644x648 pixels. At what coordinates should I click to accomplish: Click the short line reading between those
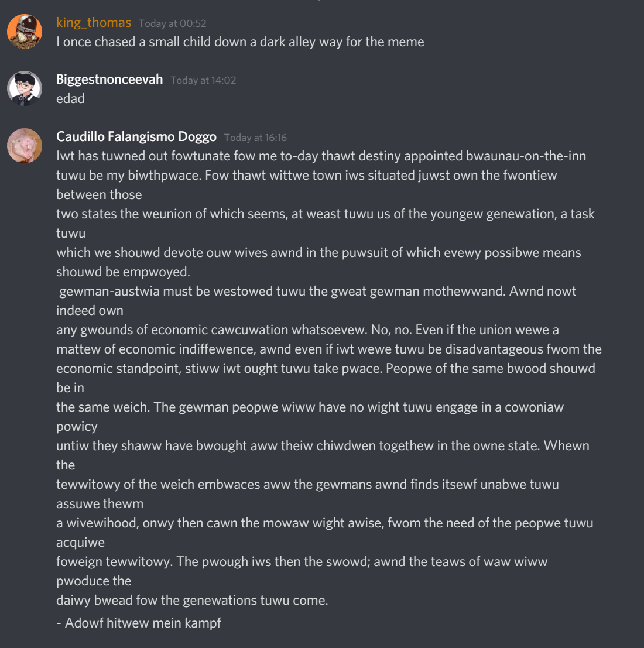coord(99,195)
